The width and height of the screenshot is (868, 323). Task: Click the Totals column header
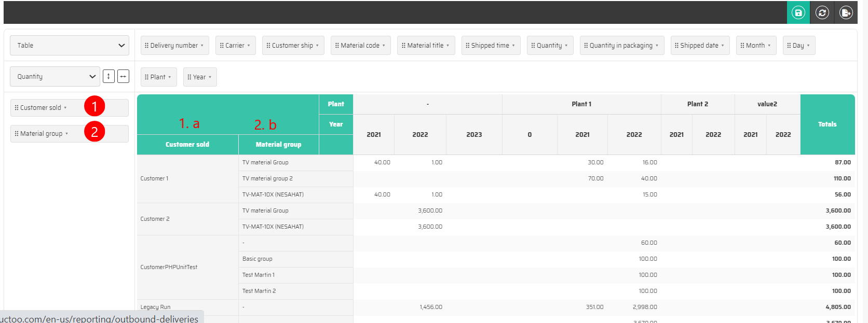(x=827, y=124)
